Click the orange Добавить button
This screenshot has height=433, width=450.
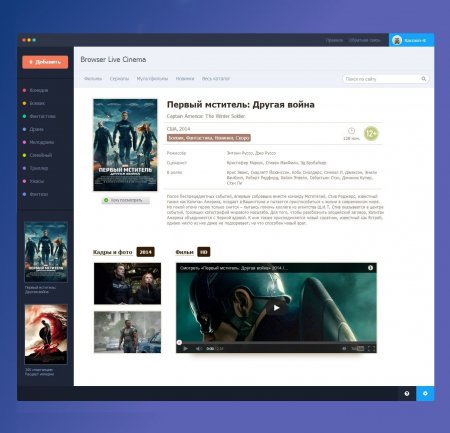pos(45,62)
